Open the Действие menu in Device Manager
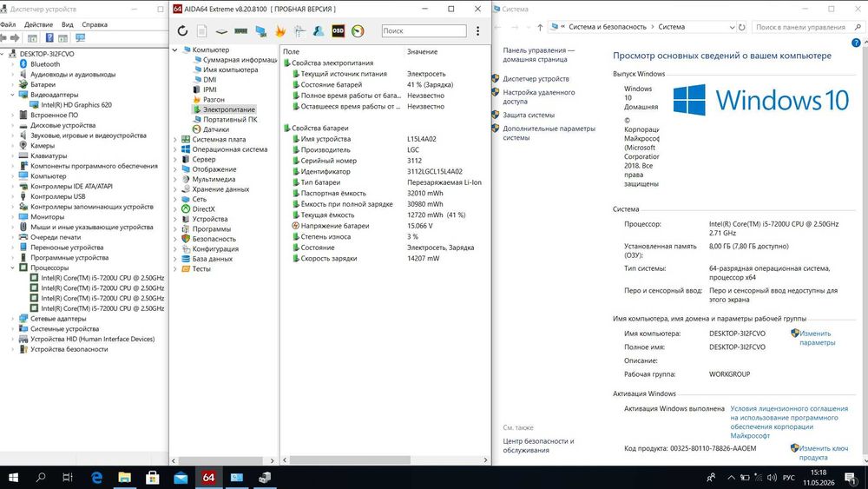This screenshot has height=489, width=868. pyautogui.click(x=39, y=24)
